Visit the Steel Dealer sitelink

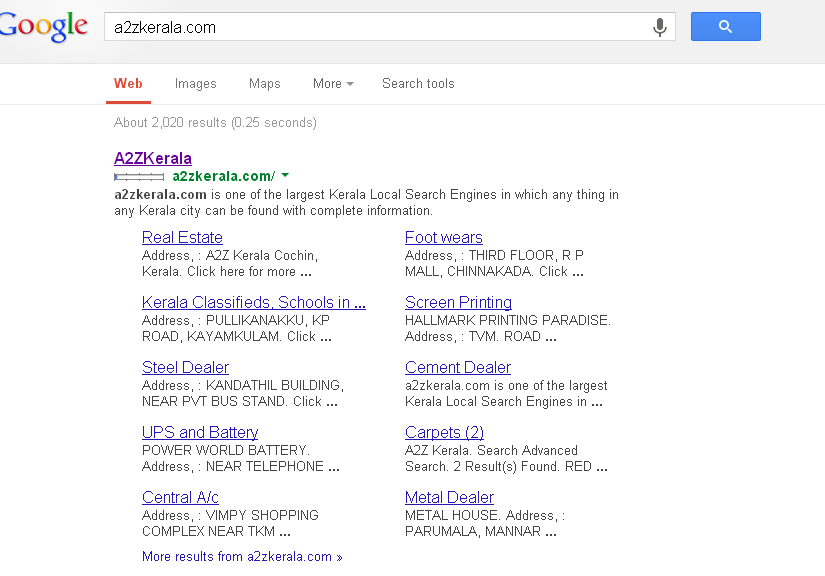click(185, 367)
